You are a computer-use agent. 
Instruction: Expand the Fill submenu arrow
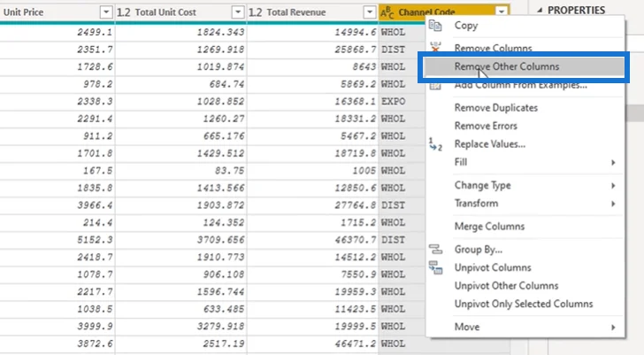(x=613, y=162)
